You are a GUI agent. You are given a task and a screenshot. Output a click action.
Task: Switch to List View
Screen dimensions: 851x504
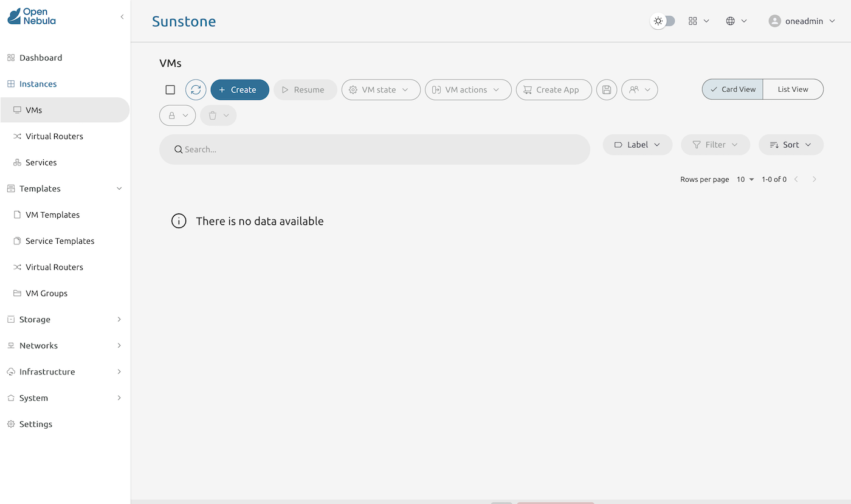[x=793, y=89]
